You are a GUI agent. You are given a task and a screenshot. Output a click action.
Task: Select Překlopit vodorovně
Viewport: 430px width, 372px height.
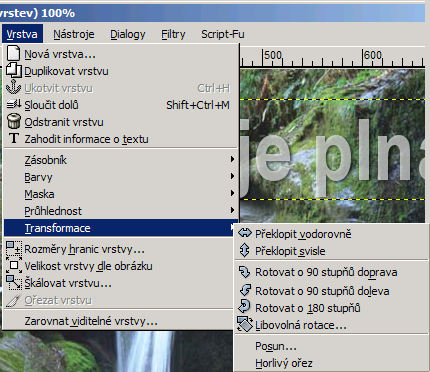pos(332,234)
